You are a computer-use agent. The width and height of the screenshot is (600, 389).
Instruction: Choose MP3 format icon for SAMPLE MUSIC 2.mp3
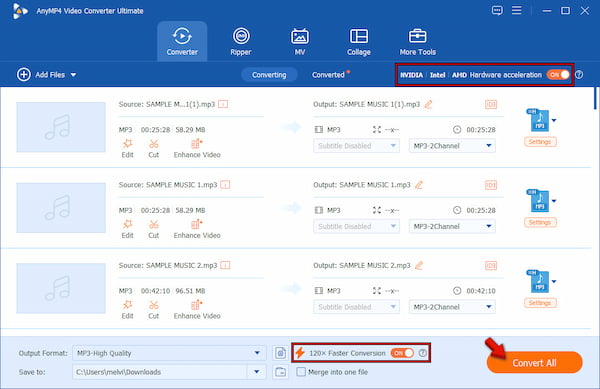point(539,282)
